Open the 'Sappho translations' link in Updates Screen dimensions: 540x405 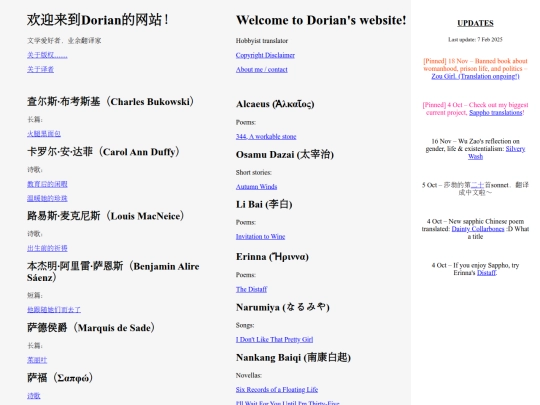(x=496, y=113)
